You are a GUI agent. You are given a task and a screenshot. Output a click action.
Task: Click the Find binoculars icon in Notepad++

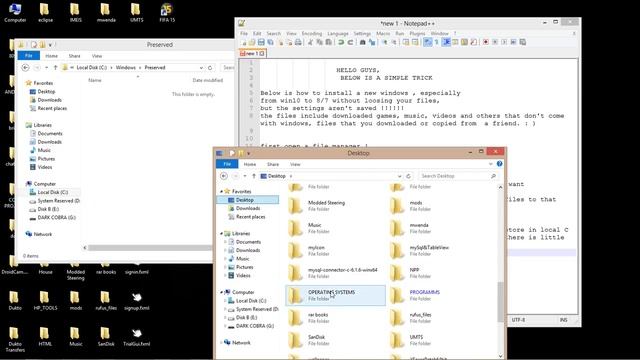(x=362, y=42)
